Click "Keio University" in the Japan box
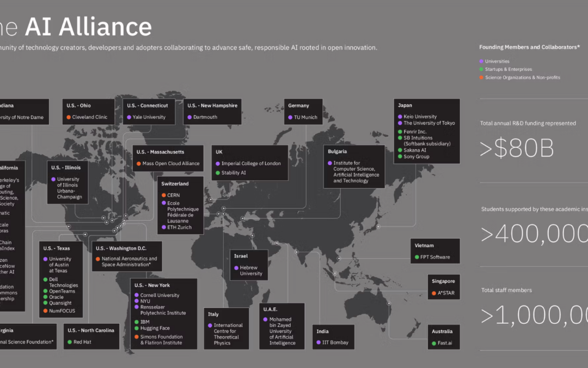The image size is (588, 368). (x=420, y=117)
